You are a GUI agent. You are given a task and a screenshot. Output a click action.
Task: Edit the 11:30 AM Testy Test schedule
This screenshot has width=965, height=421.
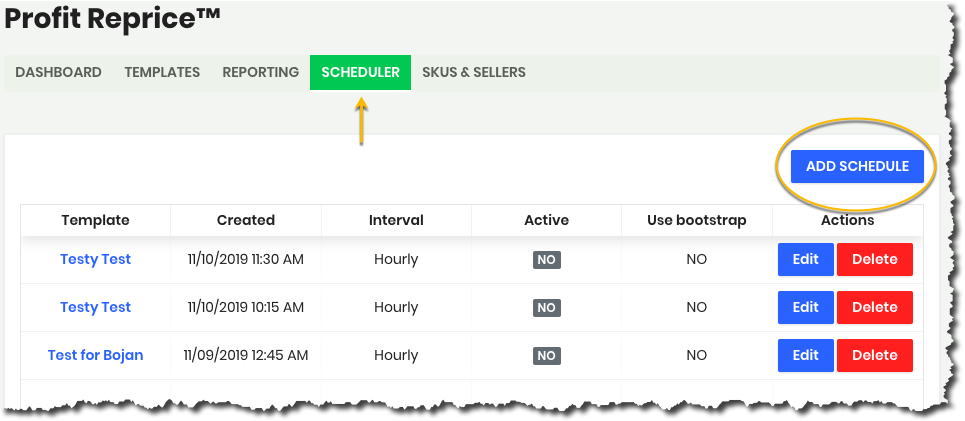pos(806,259)
